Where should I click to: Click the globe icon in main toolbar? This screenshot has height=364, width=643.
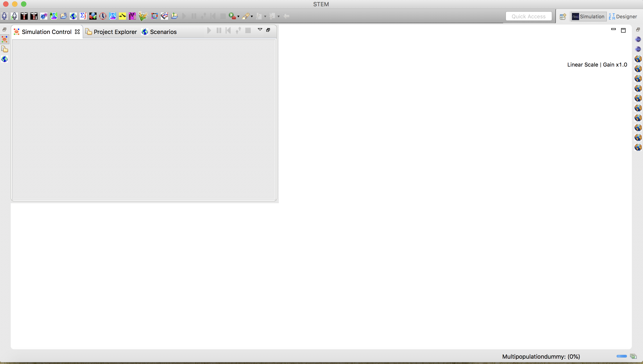point(73,16)
